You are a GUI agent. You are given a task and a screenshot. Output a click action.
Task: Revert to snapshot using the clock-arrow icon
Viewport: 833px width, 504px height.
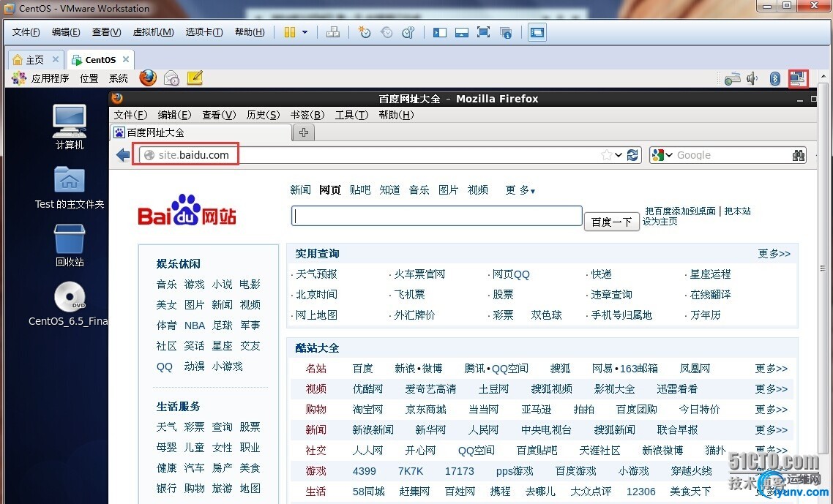386,32
